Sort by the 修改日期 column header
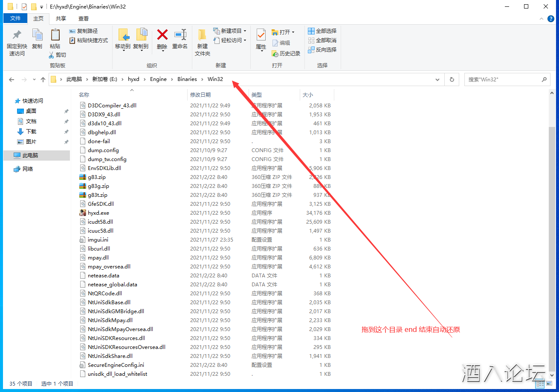 pyautogui.click(x=218, y=95)
